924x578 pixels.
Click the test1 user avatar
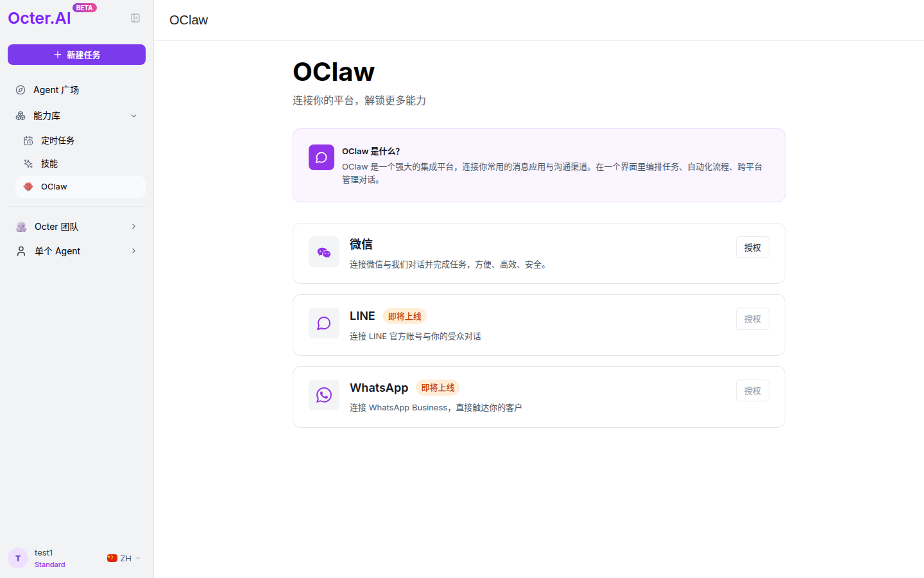pyautogui.click(x=18, y=558)
